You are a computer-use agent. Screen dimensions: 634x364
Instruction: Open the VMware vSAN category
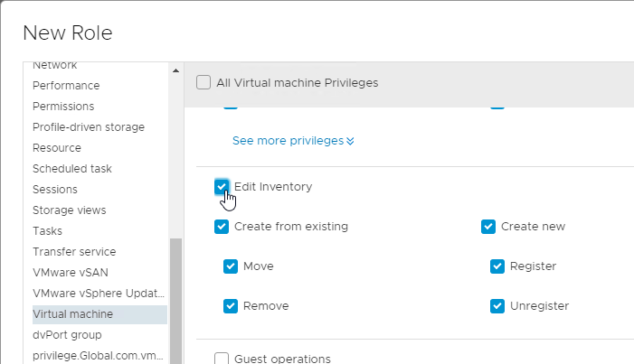tap(71, 272)
